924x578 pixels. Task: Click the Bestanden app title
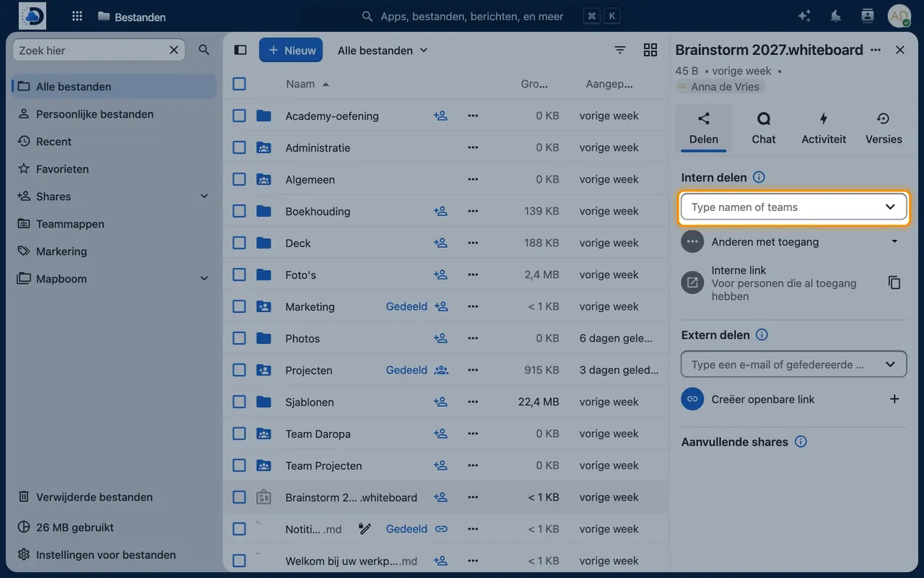point(131,16)
